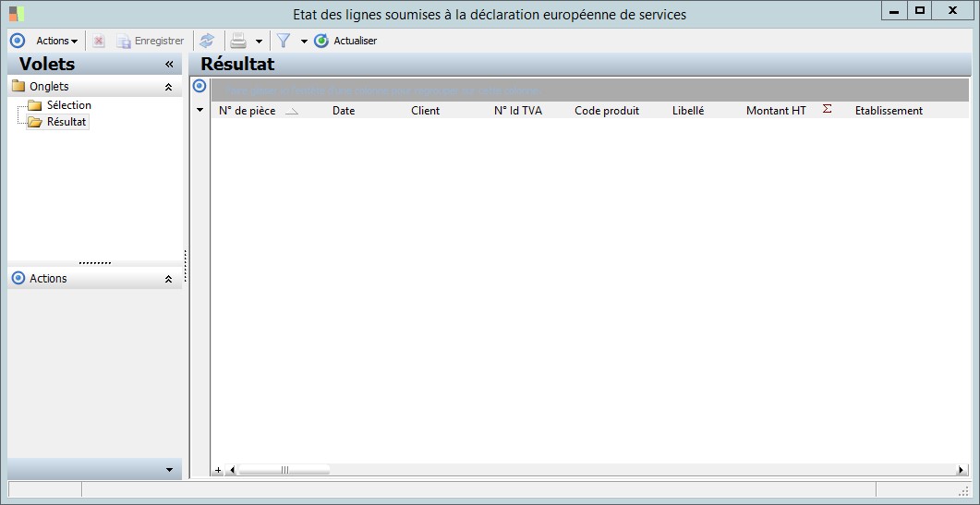The width and height of the screenshot is (980, 505).
Task: Click the plus icon at grid bottom left
Action: [x=217, y=470]
